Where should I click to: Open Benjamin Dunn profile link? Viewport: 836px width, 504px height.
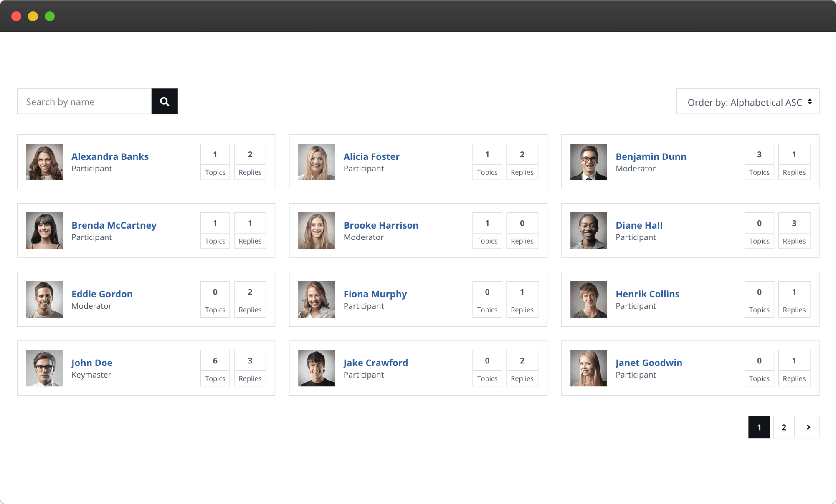[x=651, y=156]
